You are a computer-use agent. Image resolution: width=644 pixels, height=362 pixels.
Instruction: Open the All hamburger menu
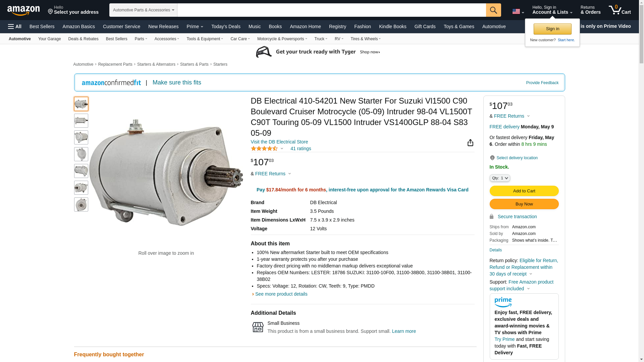point(15,26)
